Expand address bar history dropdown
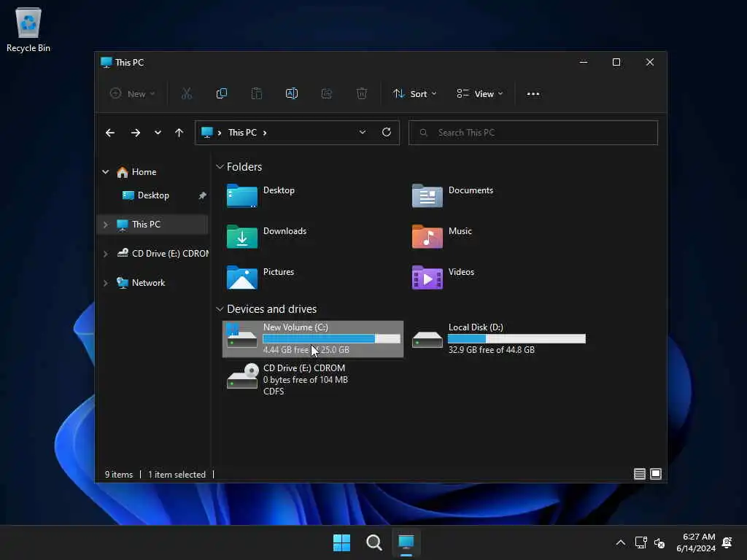 [363, 133]
